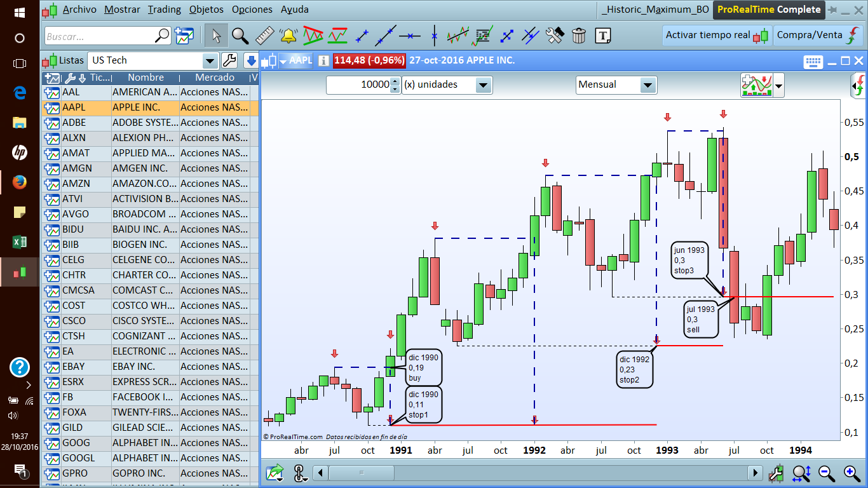The image size is (868, 488).
Task: Open Firefox from the Windows taskbar
Action: coord(20,182)
